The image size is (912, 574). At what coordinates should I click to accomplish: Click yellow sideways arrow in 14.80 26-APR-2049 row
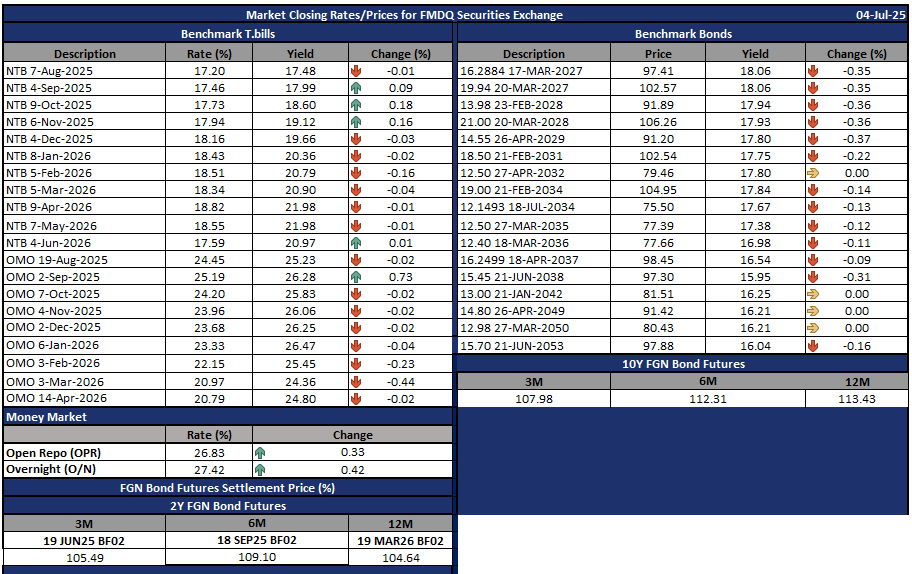click(813, 311)
